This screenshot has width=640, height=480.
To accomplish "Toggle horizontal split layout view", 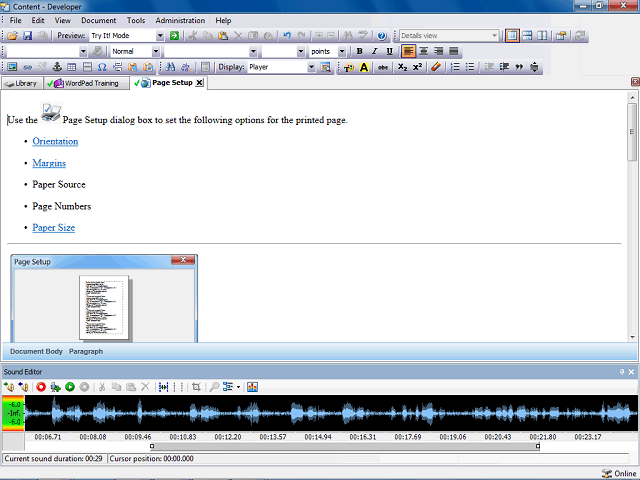I will (x=527, y=36).
